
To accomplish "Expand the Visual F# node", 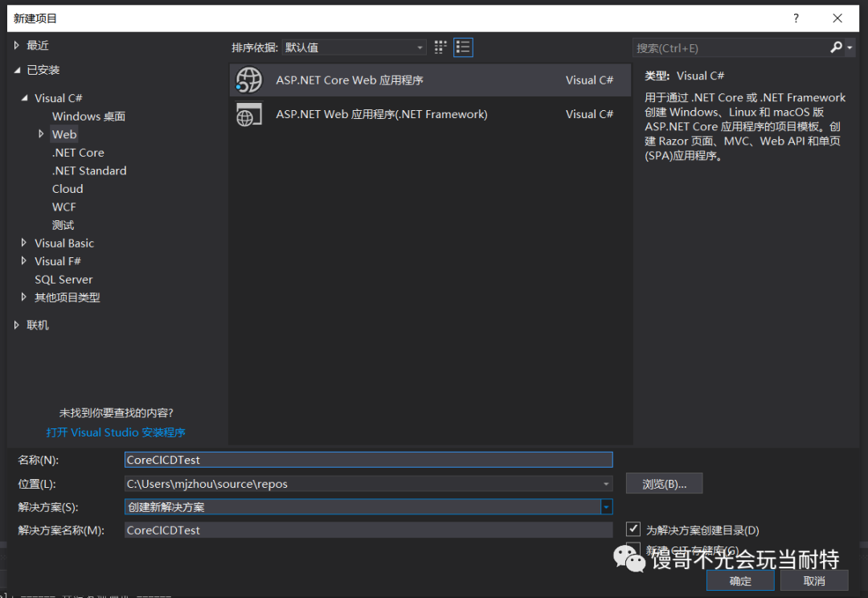I will [x=23, y=260].
